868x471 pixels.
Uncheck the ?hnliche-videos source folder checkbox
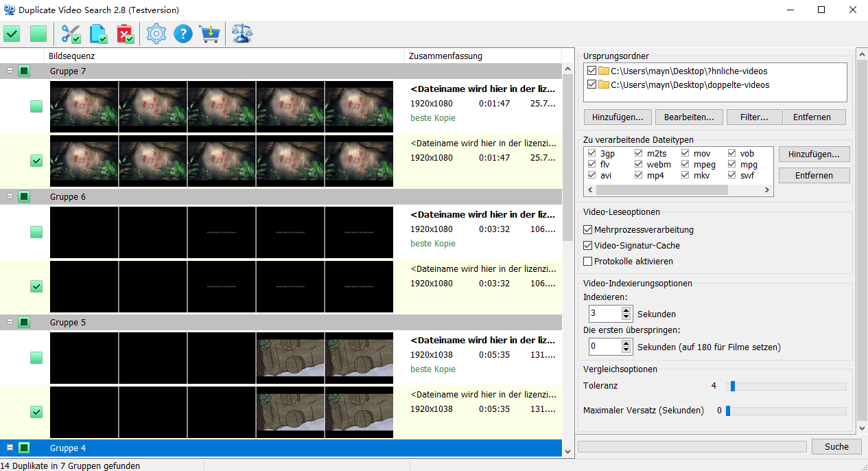coord(592,71)
